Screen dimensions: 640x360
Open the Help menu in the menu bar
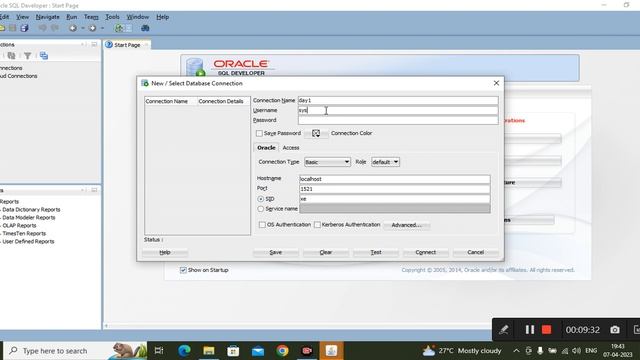162,17
